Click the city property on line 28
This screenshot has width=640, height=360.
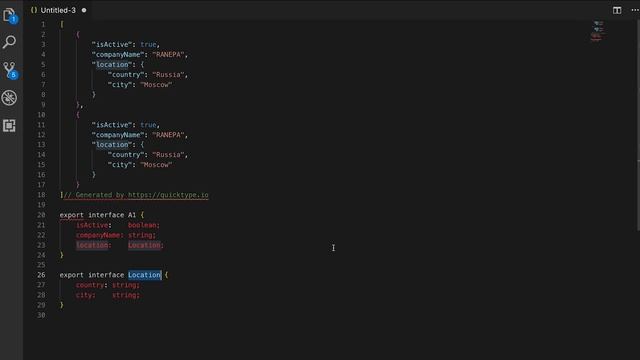pos(84,295)
